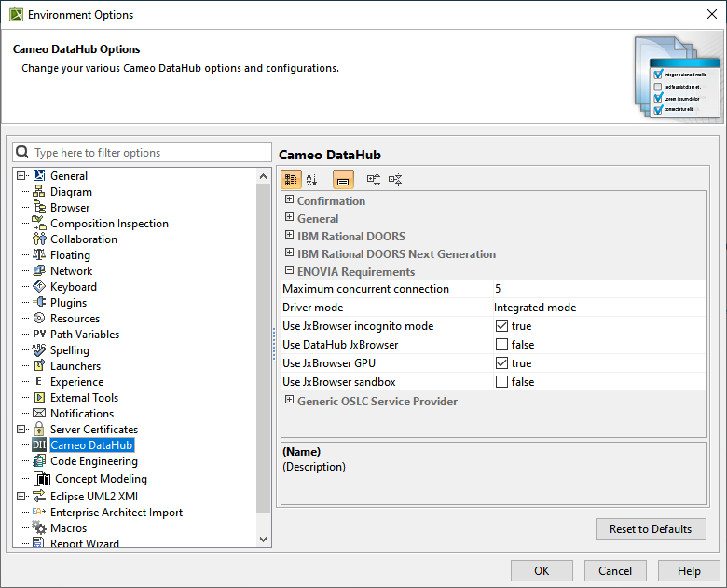Viewport: 727px width, 588px height.
Task: Click the Concept Modeling icon
Action: [x=42, y=479]
